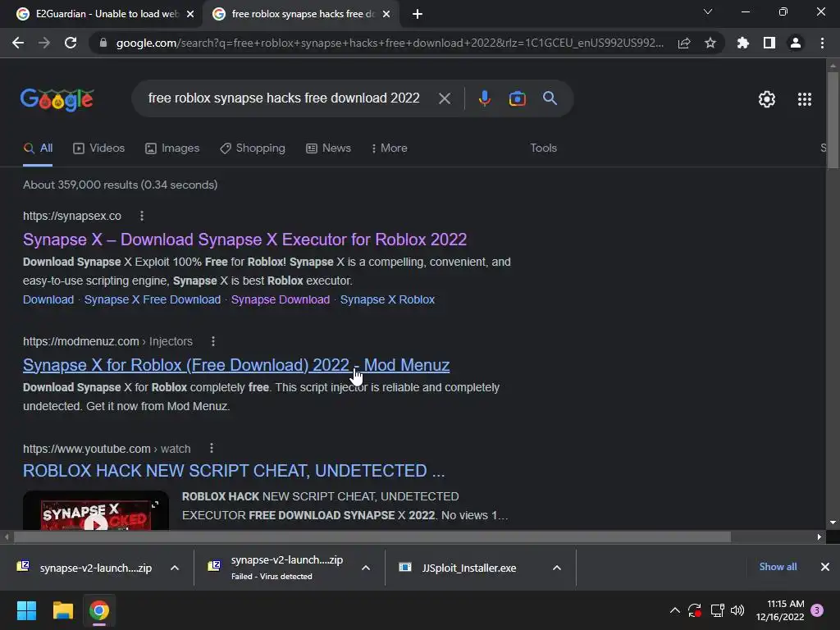Click the horizontal scrollbar
The width and height of the screenshot is (840, 630).
pos(372,536)
